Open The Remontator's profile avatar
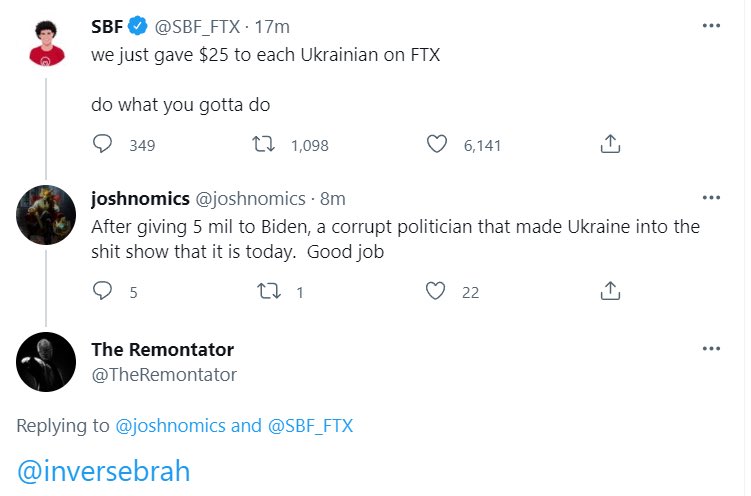The image size is (751, 496). coord(46,361)
